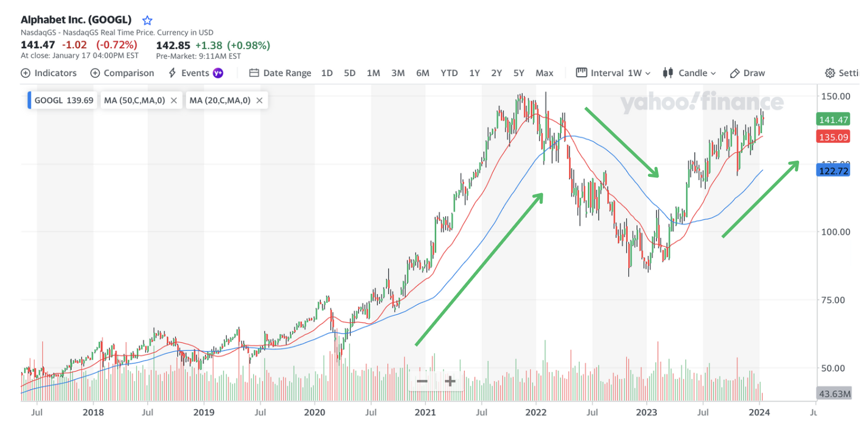The height and width of the screenshot is (440, 868).
Task: Click the 100.00 price axis label
Action: [x=836, y=232]
